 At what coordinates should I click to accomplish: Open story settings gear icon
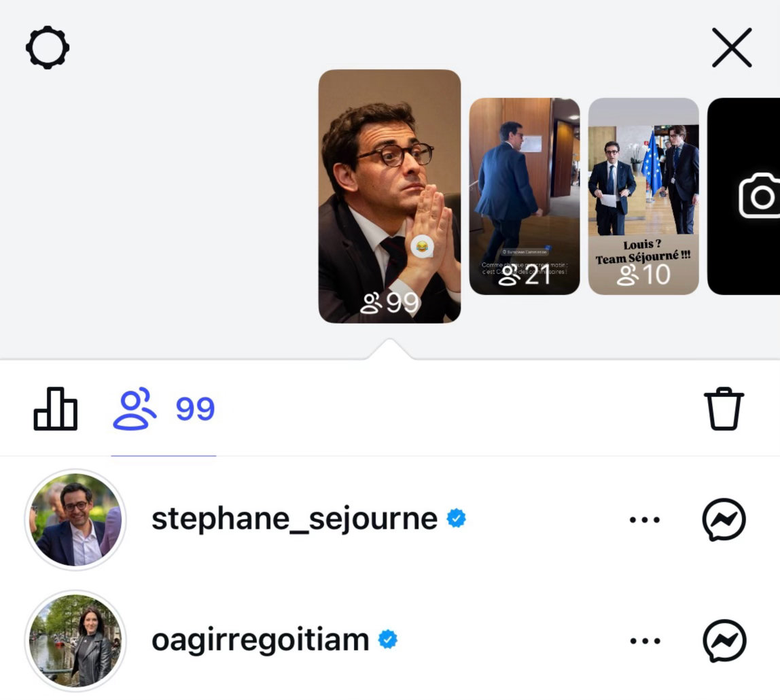48,48
